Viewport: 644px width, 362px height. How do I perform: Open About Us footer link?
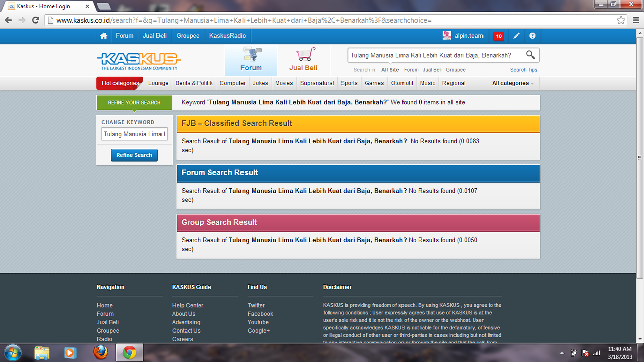[x=184, y=314]
